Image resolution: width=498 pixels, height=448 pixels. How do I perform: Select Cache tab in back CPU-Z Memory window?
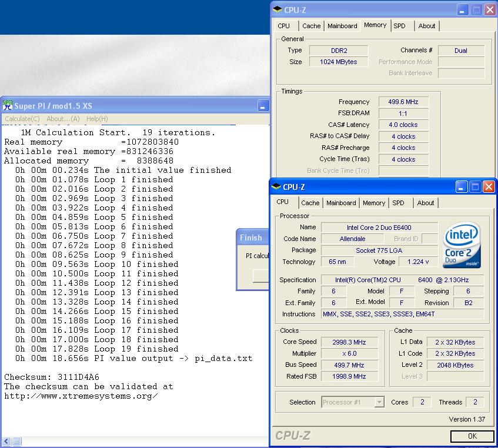click(x=311, y=26)
